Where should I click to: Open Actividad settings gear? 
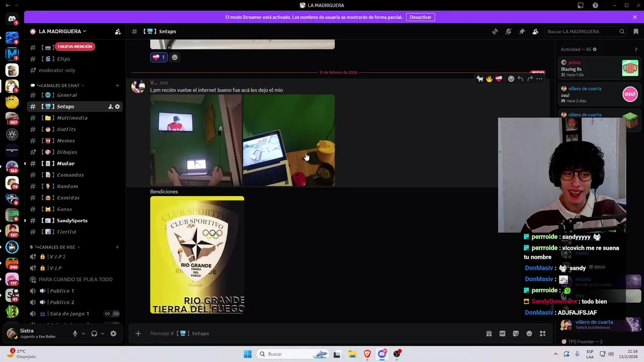click(595, 49)
